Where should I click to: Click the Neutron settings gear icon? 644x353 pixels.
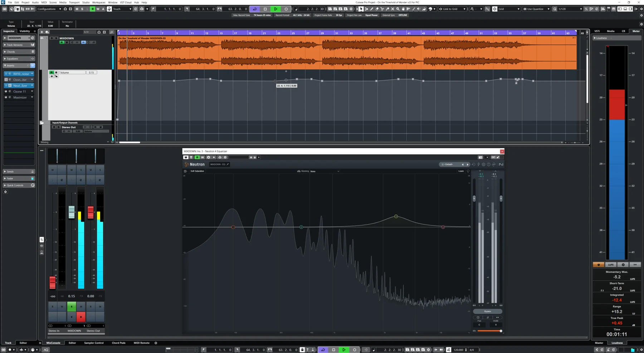click(x=484, y=165)
